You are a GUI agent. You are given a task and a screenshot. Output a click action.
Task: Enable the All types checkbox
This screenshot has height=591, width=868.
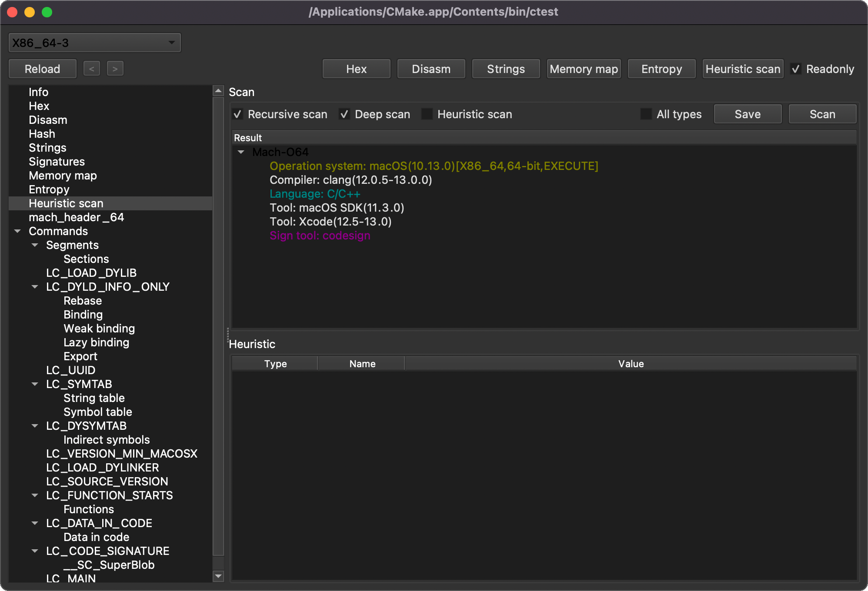(646, 114)
